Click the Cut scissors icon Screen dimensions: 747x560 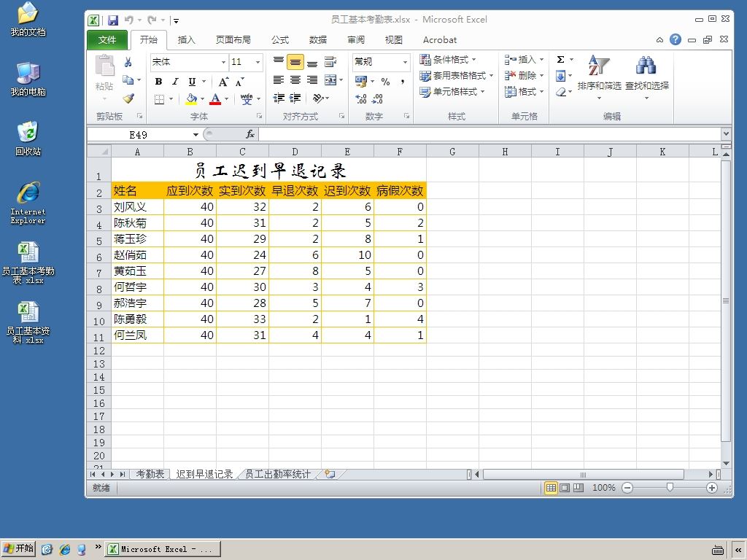[x=128, y=62]
